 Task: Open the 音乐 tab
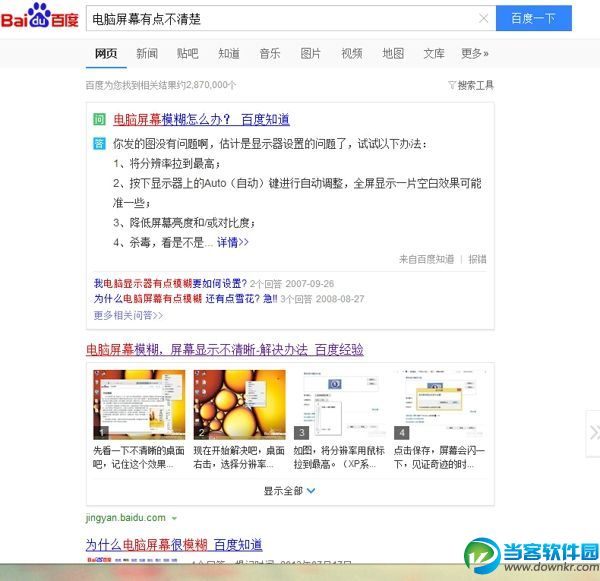coord(270,54)
